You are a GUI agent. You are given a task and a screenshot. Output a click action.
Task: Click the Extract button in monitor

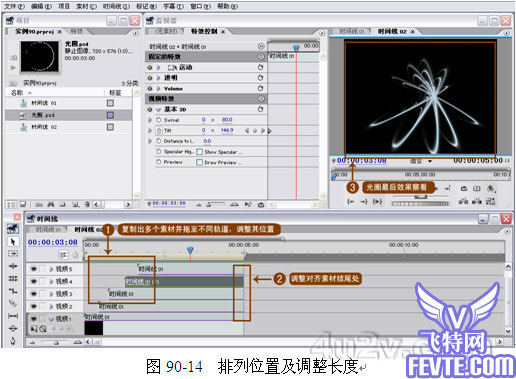[x=477, y=201]
